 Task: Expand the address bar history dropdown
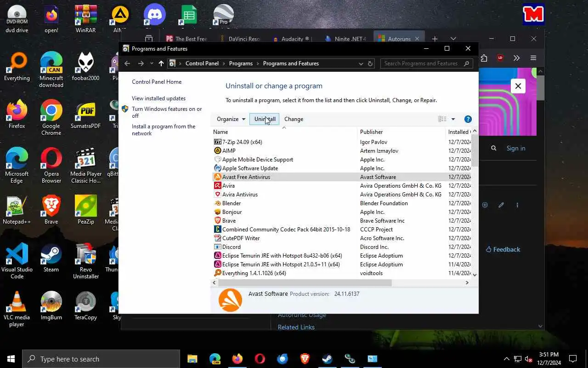[x=361, y=63]
